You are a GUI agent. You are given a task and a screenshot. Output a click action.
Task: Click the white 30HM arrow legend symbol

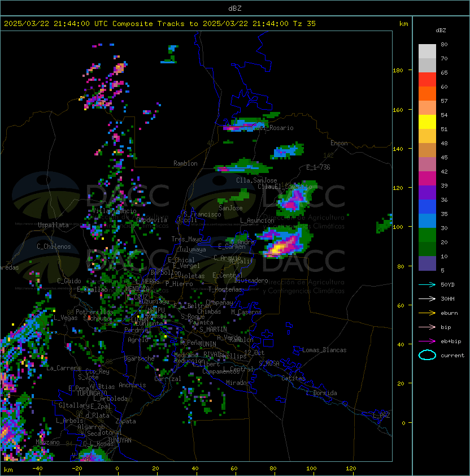pos(427,298)
